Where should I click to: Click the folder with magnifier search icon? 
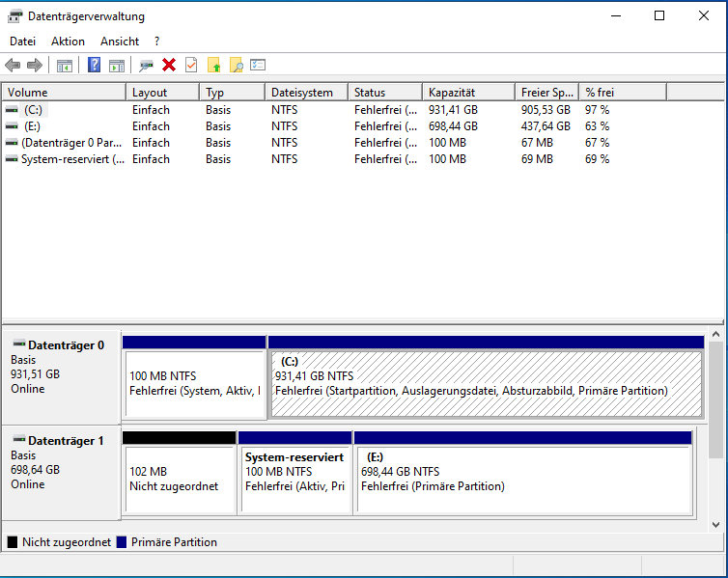(236, 65)
